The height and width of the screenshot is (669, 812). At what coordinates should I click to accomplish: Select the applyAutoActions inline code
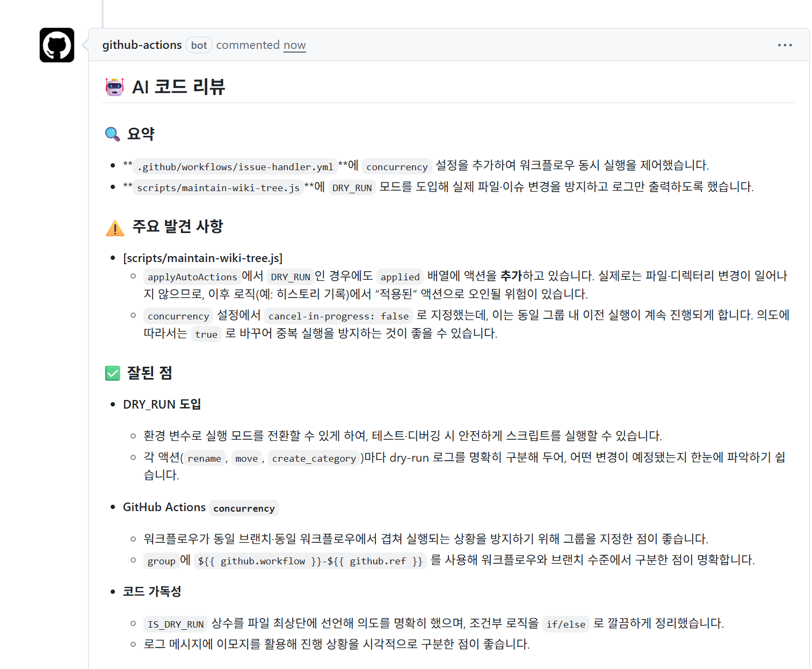pyautogui.click(x=192, y=277)
